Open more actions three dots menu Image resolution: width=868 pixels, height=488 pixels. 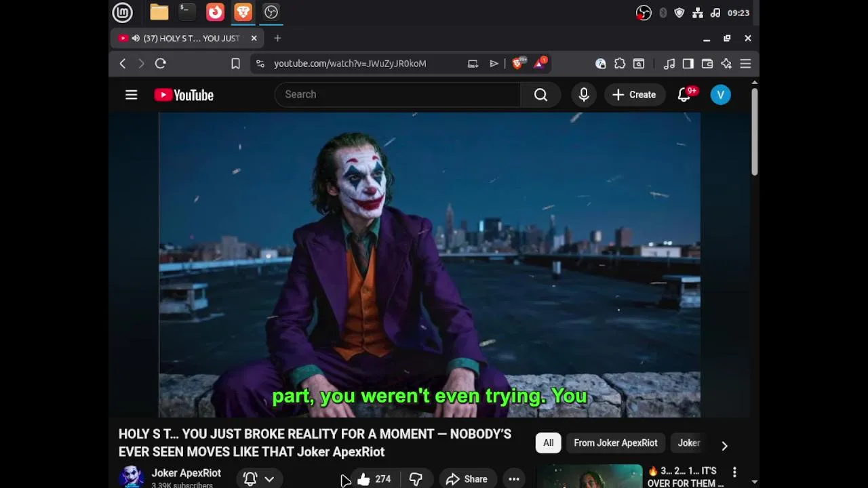point(514,479)
